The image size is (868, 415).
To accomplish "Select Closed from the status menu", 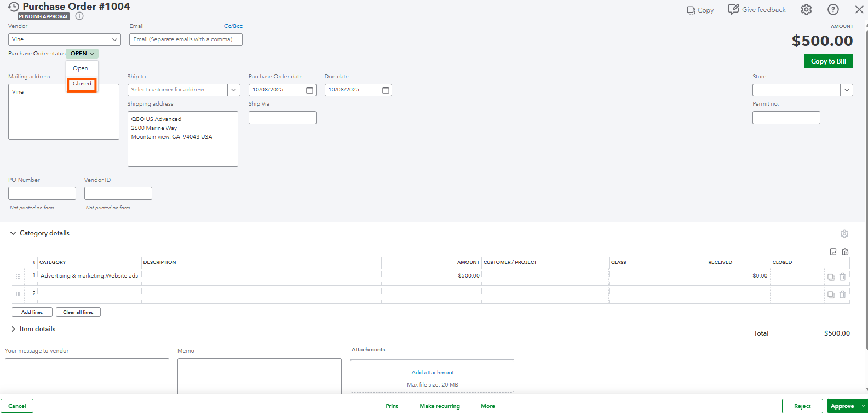I will (82, 84).
